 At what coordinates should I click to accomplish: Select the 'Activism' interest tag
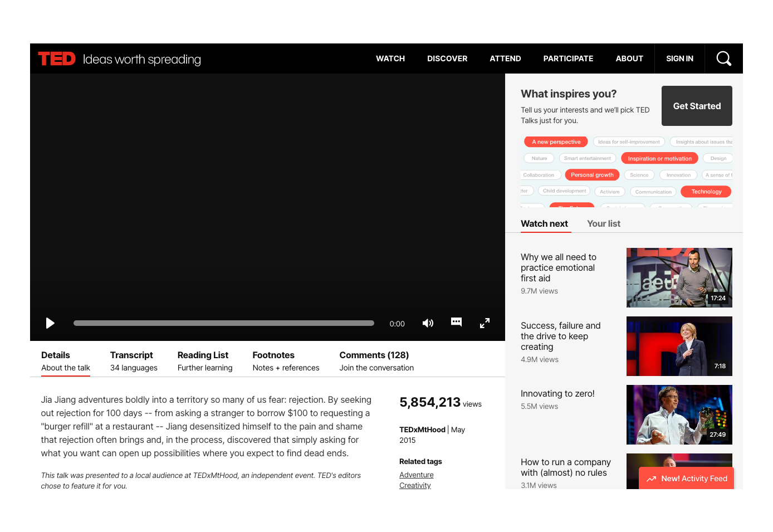[609, 192]
